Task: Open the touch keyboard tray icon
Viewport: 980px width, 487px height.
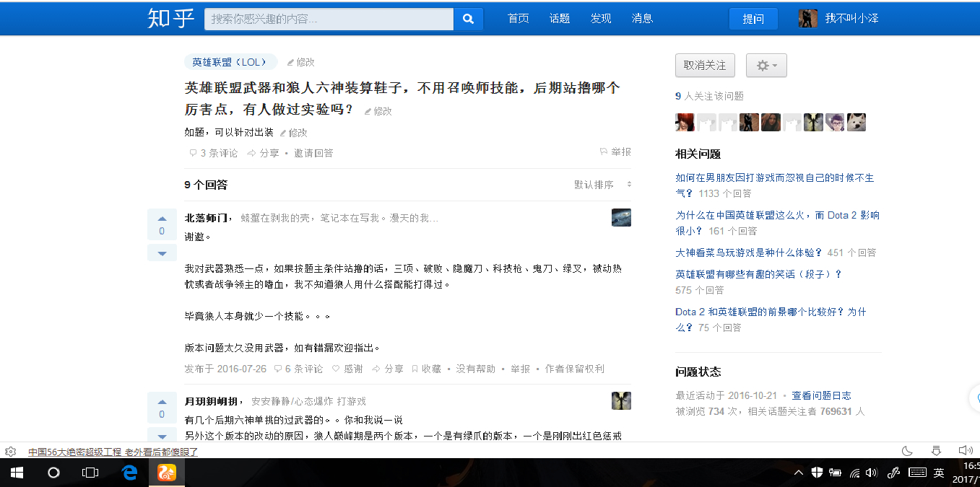Action: coord(917,473)
